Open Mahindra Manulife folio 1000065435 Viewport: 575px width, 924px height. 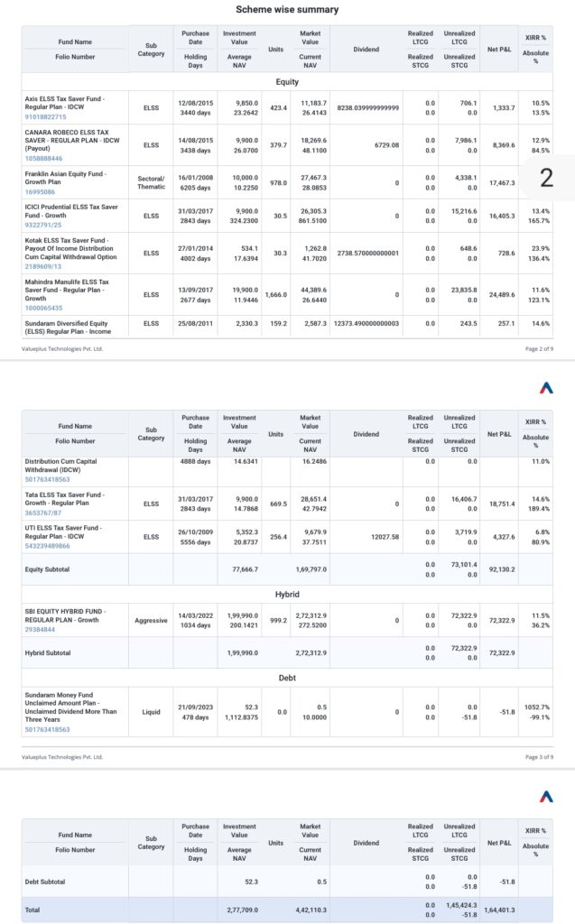click(43, 309)
